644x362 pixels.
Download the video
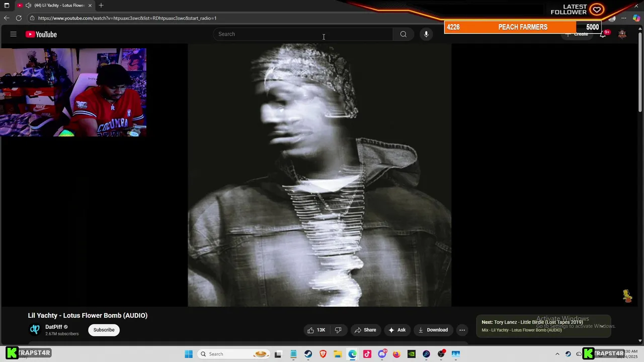[x=433, y=330]
